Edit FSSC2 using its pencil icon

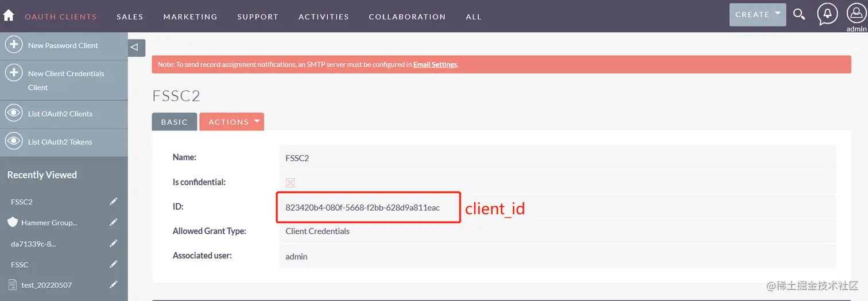pyautogui.click(x=114, y=202)
